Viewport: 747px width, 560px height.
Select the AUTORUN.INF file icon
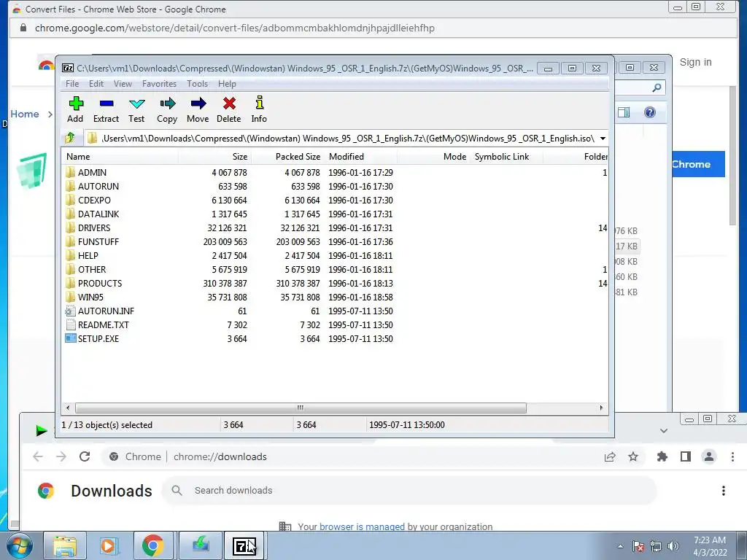tap(71, 311)
